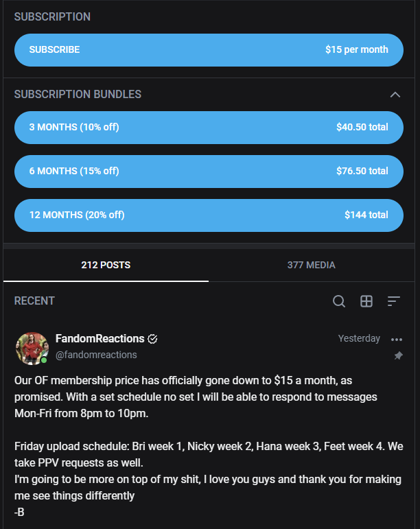This screenshot has height=529, width=420.
Task: Collapse the Subscription Bundles chevron
Action: coord(395,95)
